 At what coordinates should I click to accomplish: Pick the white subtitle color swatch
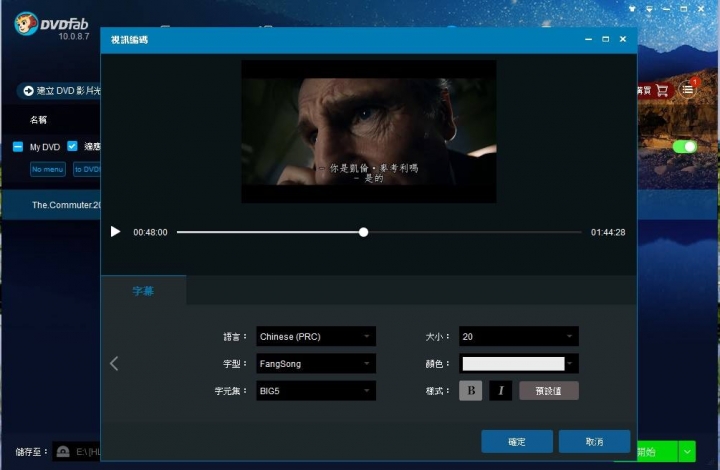(513, 364)
